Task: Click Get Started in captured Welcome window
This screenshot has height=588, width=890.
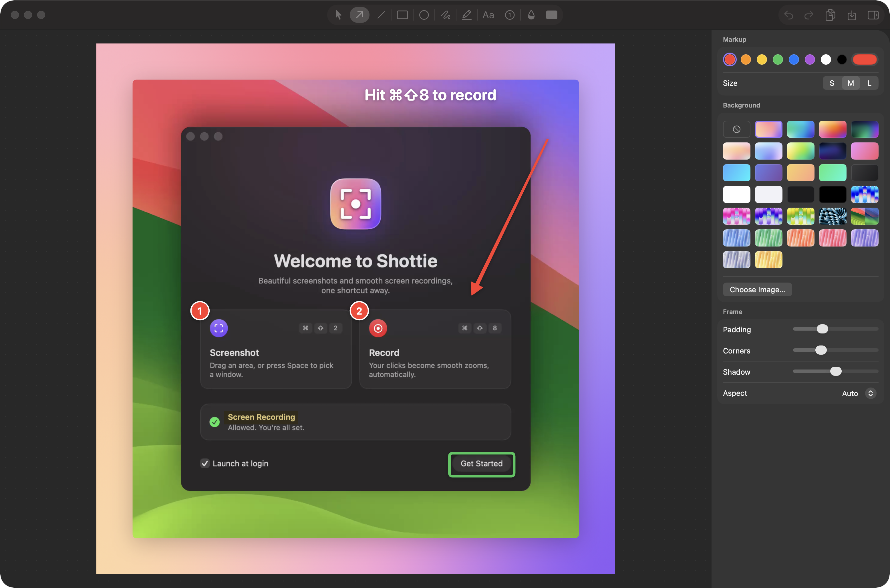Action: click(x=482, y=464)
